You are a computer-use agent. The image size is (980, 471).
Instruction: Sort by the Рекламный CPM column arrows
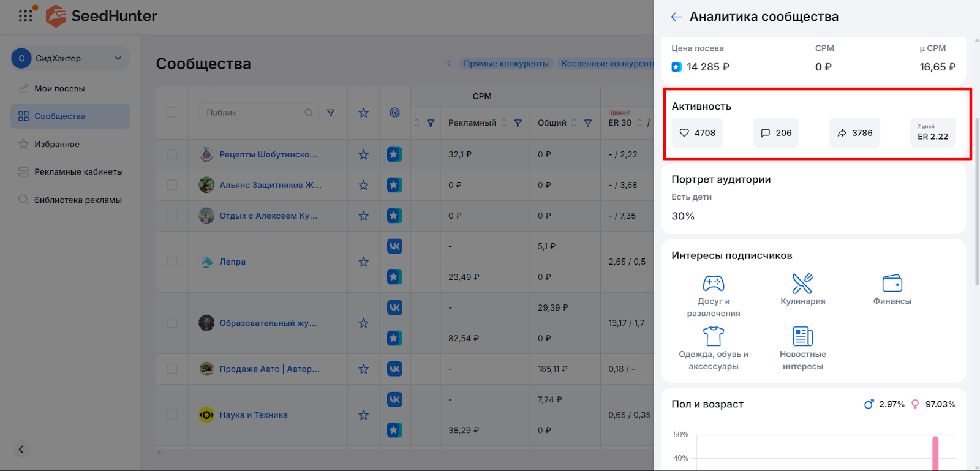(504, 123)
